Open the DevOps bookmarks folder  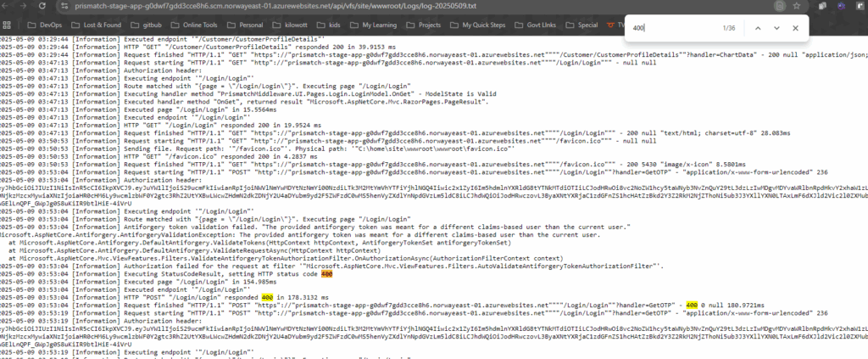point(45,25)
